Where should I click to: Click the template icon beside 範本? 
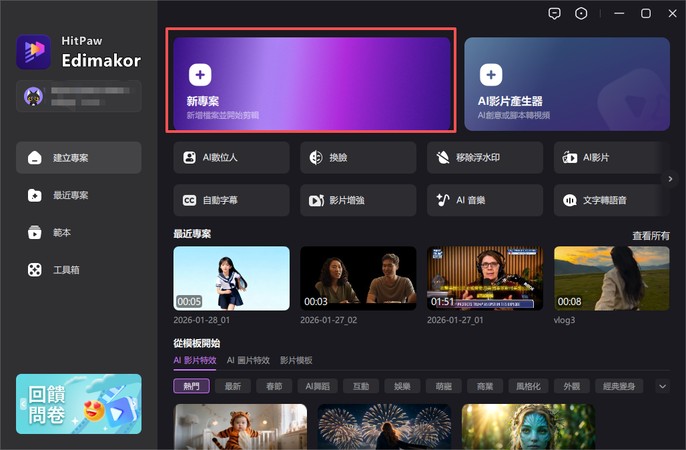[x=35, y=232]
